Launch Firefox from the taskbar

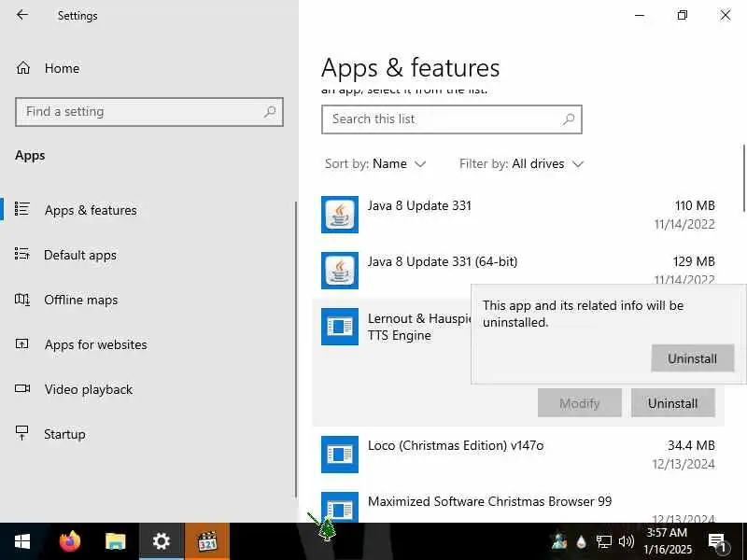tap(69, 541)
